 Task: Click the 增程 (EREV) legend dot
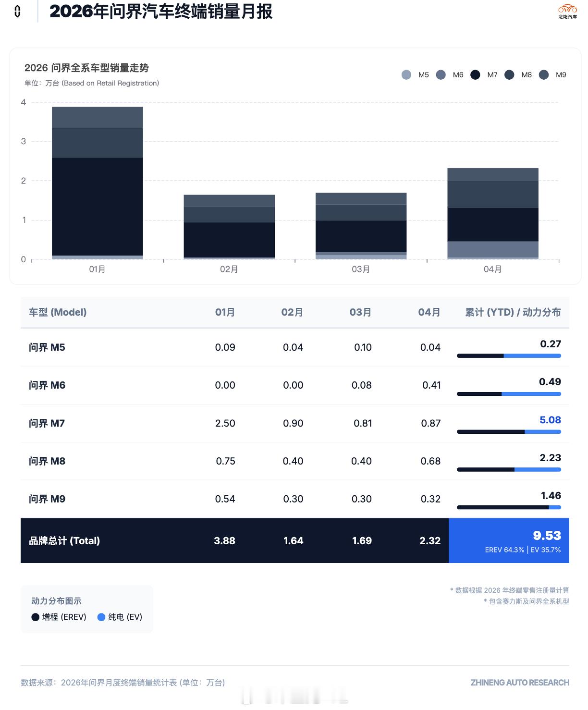point(35,617)
